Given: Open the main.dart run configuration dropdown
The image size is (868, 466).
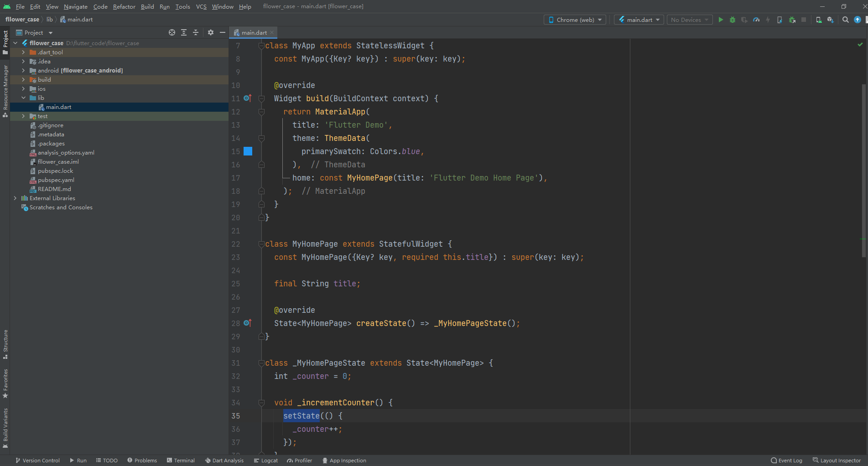Looking at the screenshot, I should [x=639, y=20].
